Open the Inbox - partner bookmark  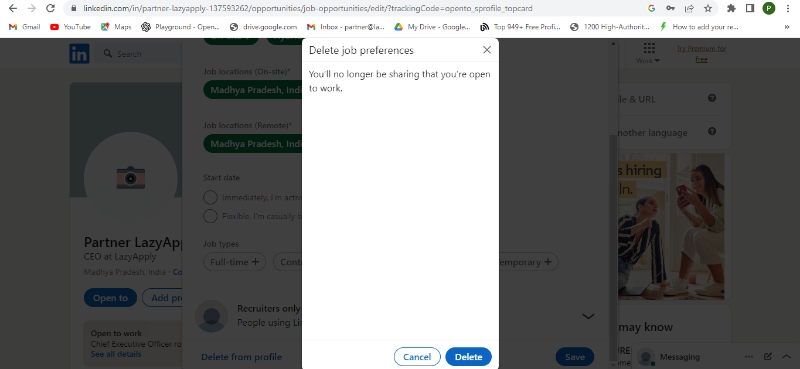[x=345, y=27]
